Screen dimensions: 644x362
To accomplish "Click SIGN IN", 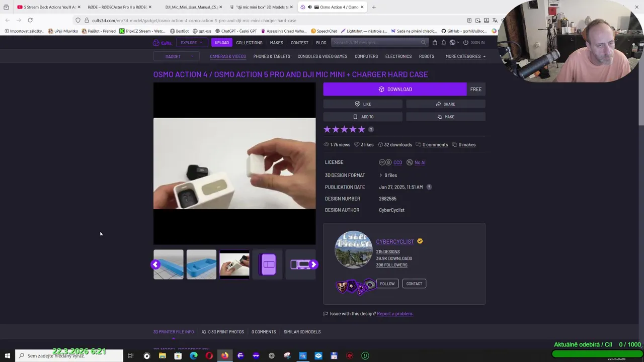I will pyautogui.click(x=473, y=43).
